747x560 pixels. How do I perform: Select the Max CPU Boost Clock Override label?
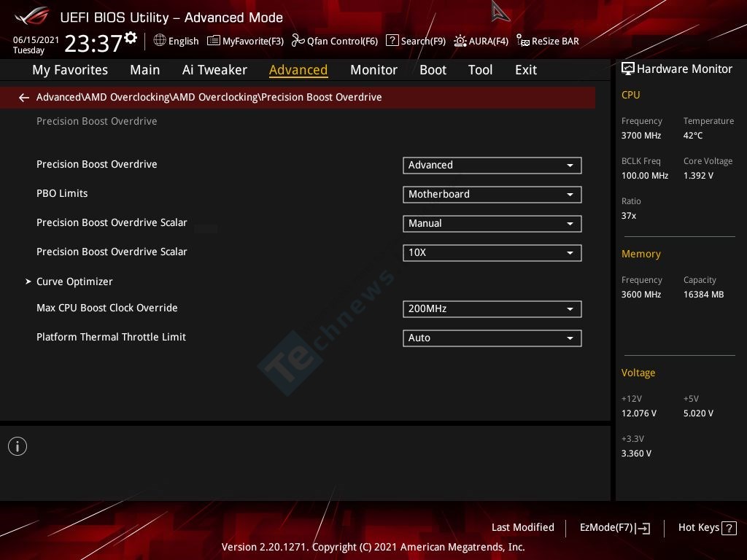(x=107, y=308)
